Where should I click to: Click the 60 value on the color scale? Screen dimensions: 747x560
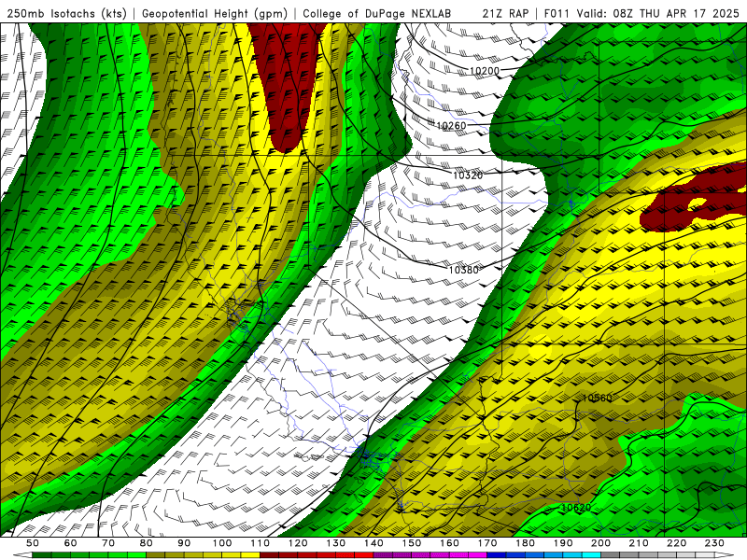point(71,543)
